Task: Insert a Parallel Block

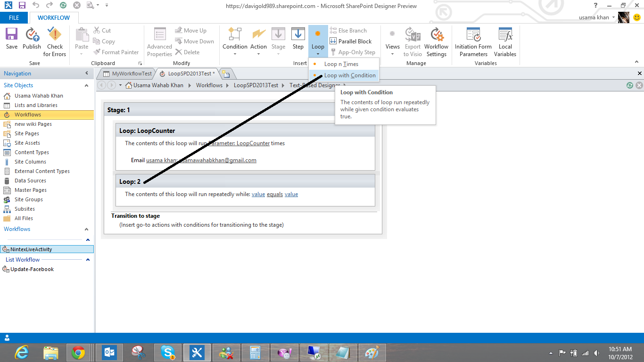Action: pos(351,41)
